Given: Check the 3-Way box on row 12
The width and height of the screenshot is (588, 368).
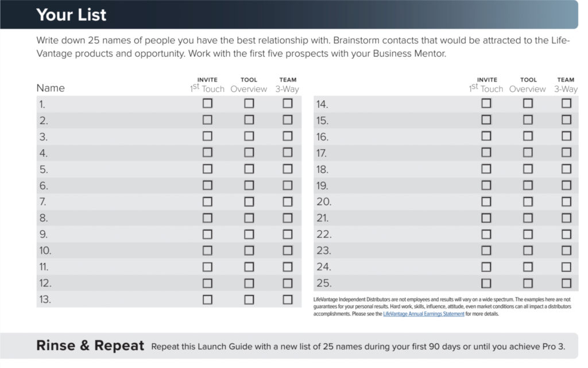Looking at the screenshot, I should 288,283.
